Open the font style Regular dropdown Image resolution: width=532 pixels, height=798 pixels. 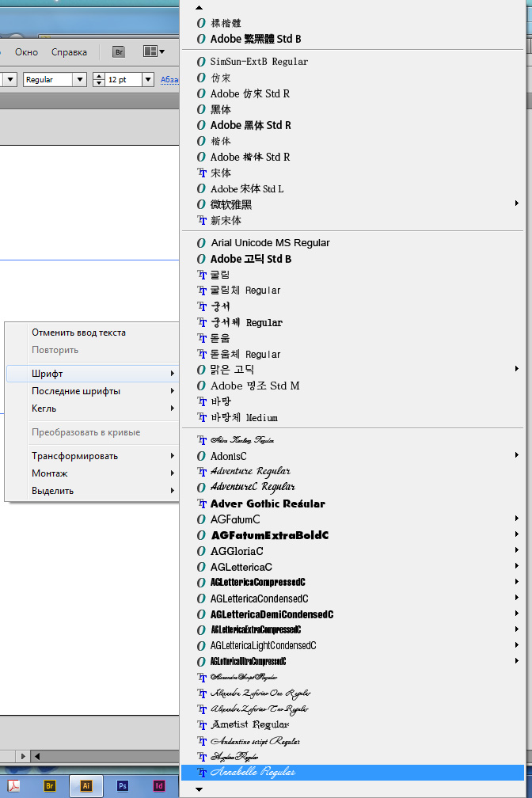tap(79, 79)
